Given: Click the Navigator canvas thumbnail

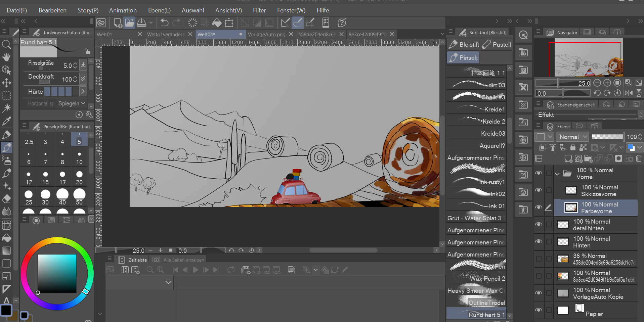Looking at the screenshot, I should point(589,57).
